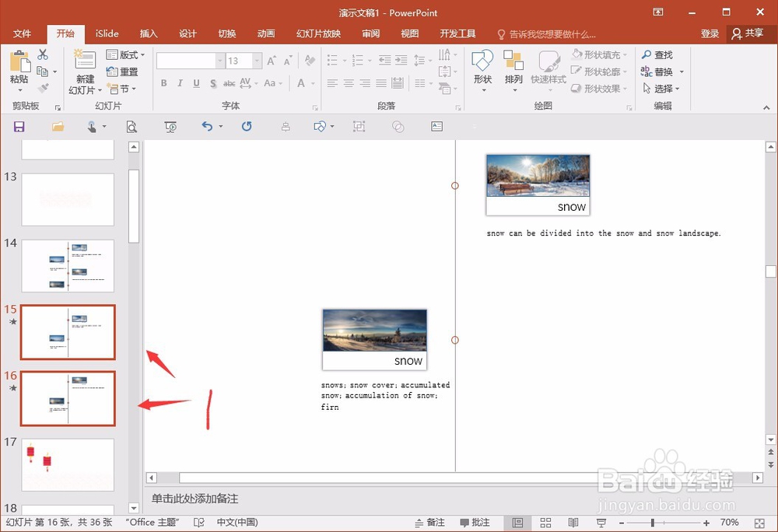The width and height of the screenshot is (778, 532).
Task: Click the Redo/Repeat icon
Action: tap(247, 127)
